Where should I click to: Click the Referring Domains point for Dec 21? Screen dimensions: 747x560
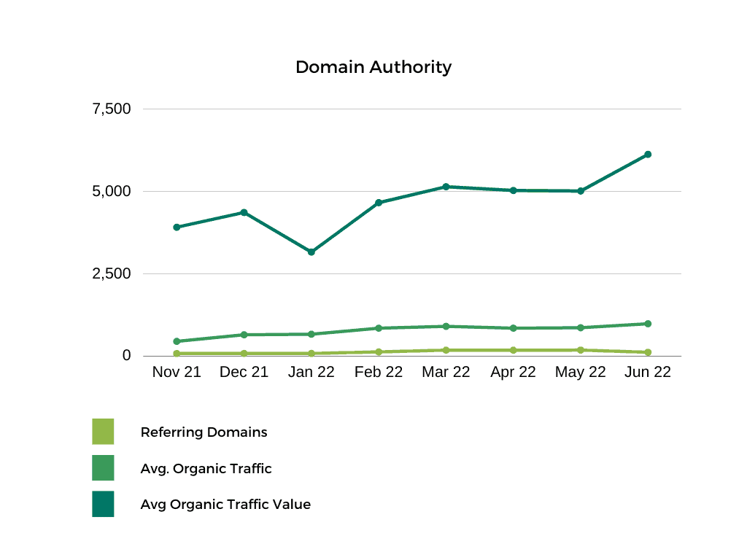244,354
